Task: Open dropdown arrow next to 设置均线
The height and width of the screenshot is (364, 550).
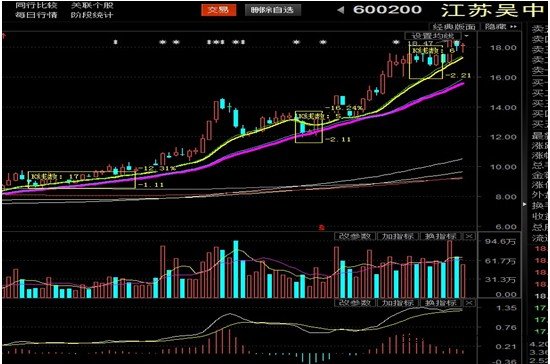Action: 466,36
